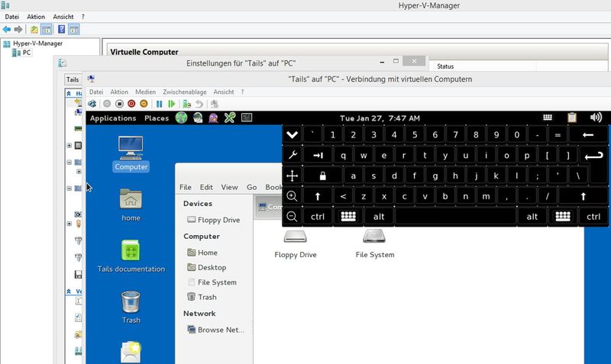Open Help via the blue question-mark icon
Image resolution: width=611 pixels, height=364 pixels.
(x=62, y=29)
